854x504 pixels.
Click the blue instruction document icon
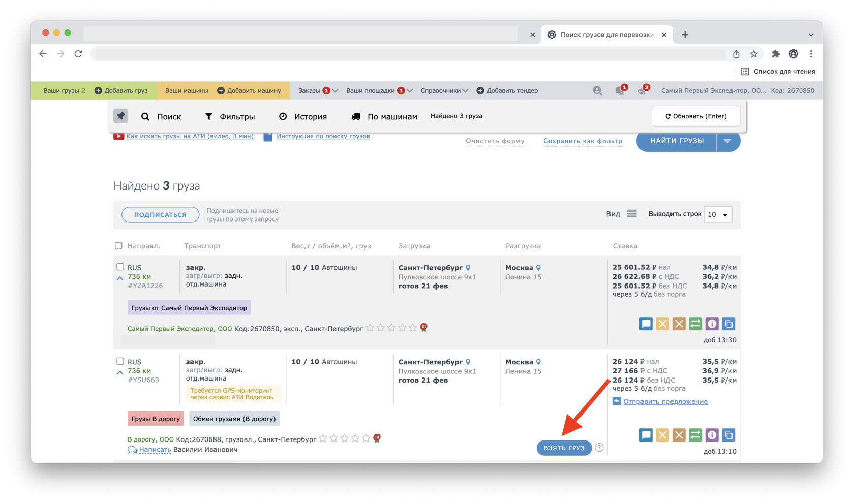[x=268, y=136]
